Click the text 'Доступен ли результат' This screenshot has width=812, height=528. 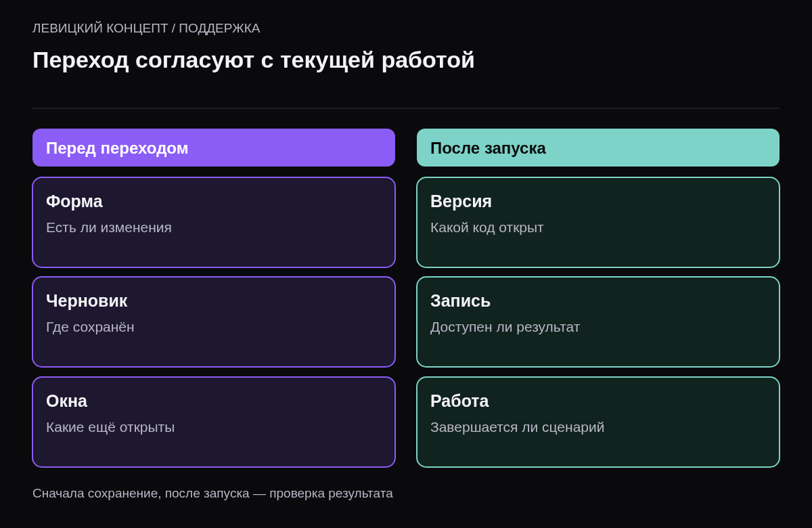[x=505, y=327]
